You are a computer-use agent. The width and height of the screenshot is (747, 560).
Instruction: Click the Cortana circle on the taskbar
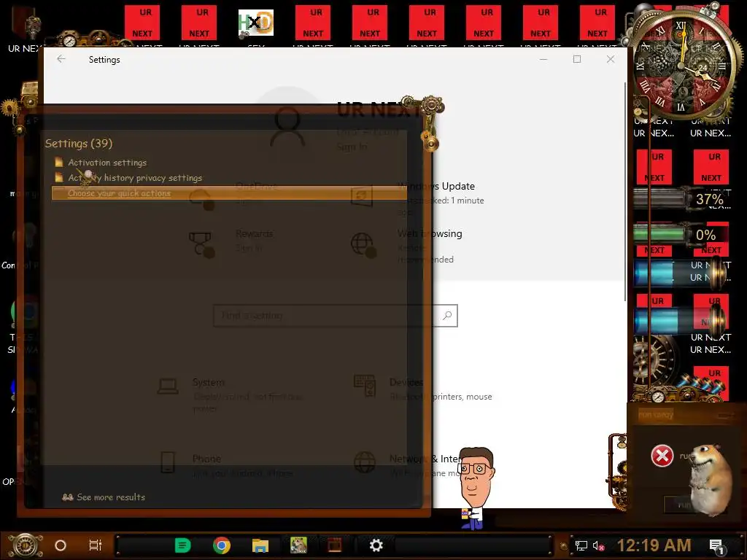click(61, 545)
